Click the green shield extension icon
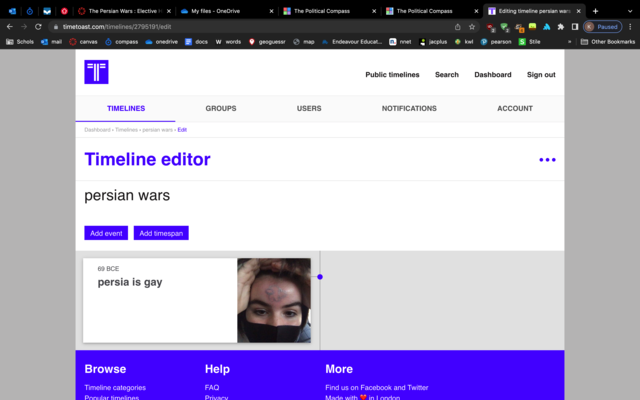The width and height of the screenshot is (640, 400). (505, 27)
